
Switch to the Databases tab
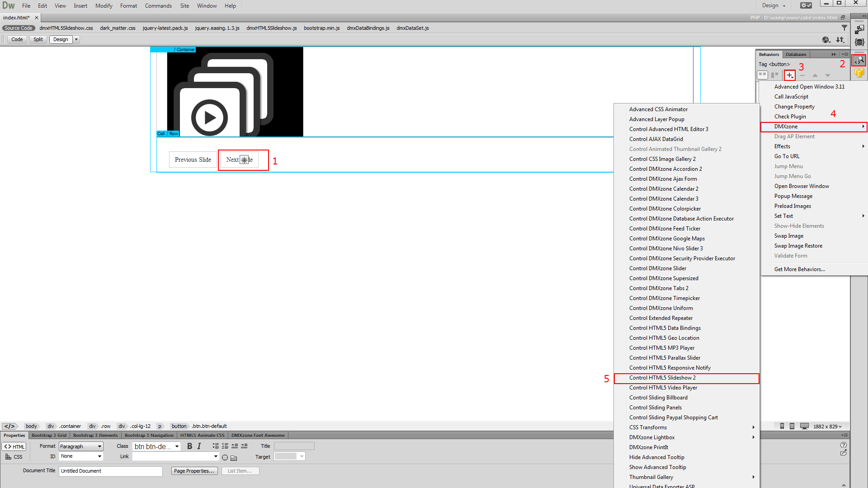pos(796,54)
